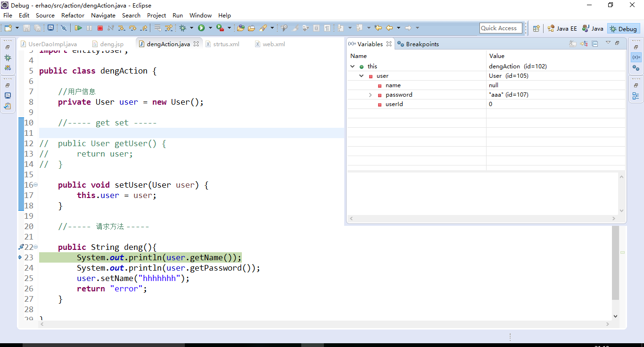Image resolution: width=644 pixels, height=347 pixels.
Task: Open the Debug launch dropdown arrow
Action: (x=191, y=28)
